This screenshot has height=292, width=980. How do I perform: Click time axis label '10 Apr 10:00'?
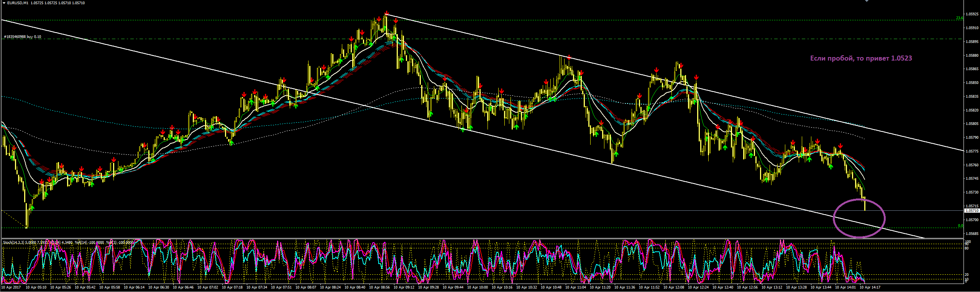point(478,287)
